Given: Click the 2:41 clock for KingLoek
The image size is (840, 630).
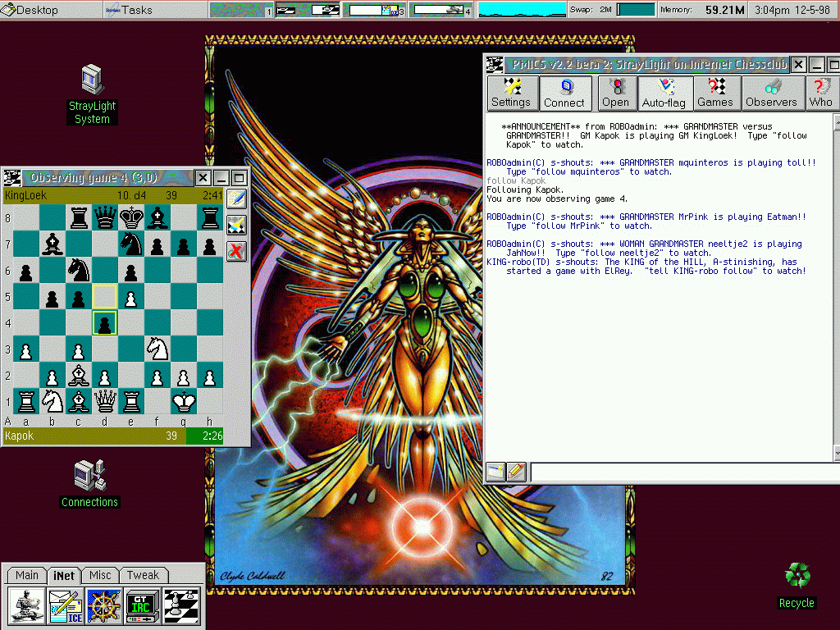Looking at the screenshot, I should pos(212,195).
